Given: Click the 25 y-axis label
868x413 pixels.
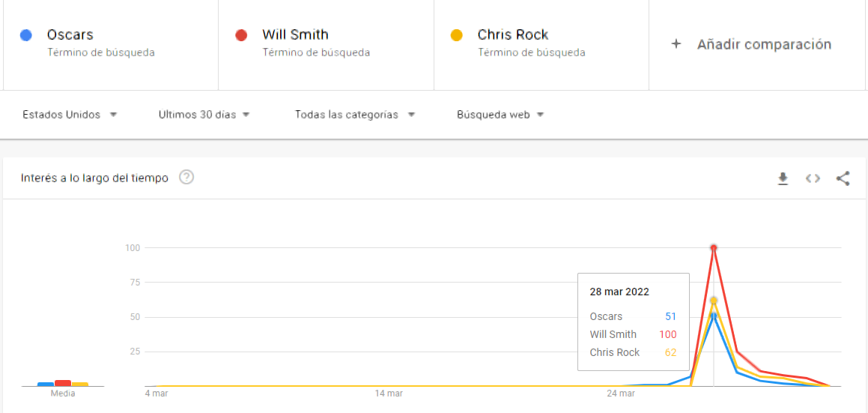Looking at the screenshot, I should 136,352.
